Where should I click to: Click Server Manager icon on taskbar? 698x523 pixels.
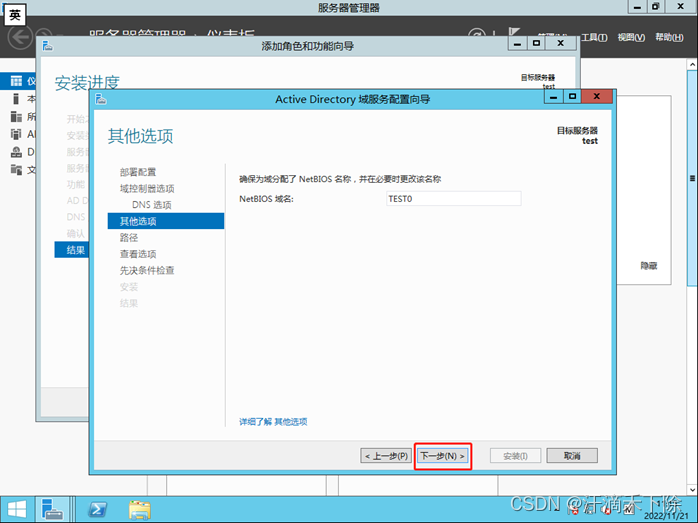(52, 509)
